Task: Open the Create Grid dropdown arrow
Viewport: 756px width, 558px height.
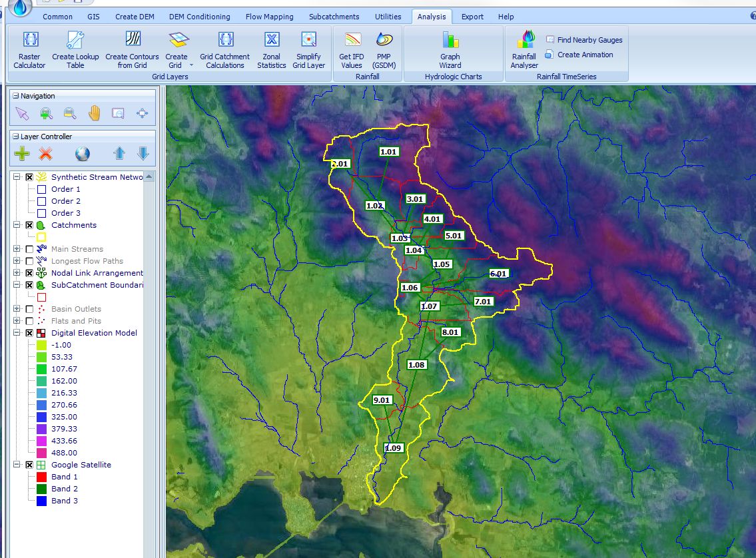Action: coord(191,65)
